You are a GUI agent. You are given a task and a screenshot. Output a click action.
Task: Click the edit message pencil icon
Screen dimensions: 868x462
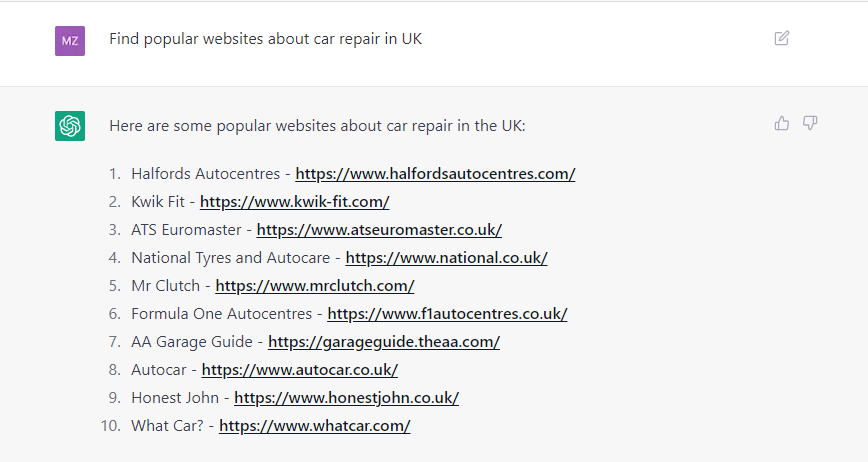pyautogui.click(x=781, y=38)
